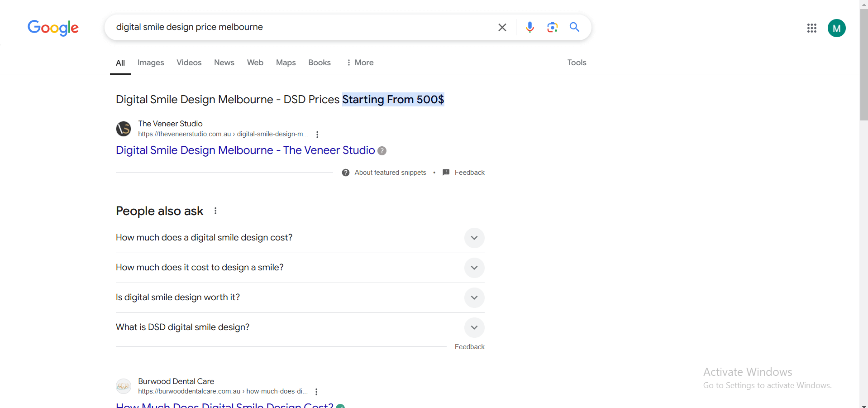Expand "How much does it cost to design a smile?"
Screen dimensions: 868x408
474,268
